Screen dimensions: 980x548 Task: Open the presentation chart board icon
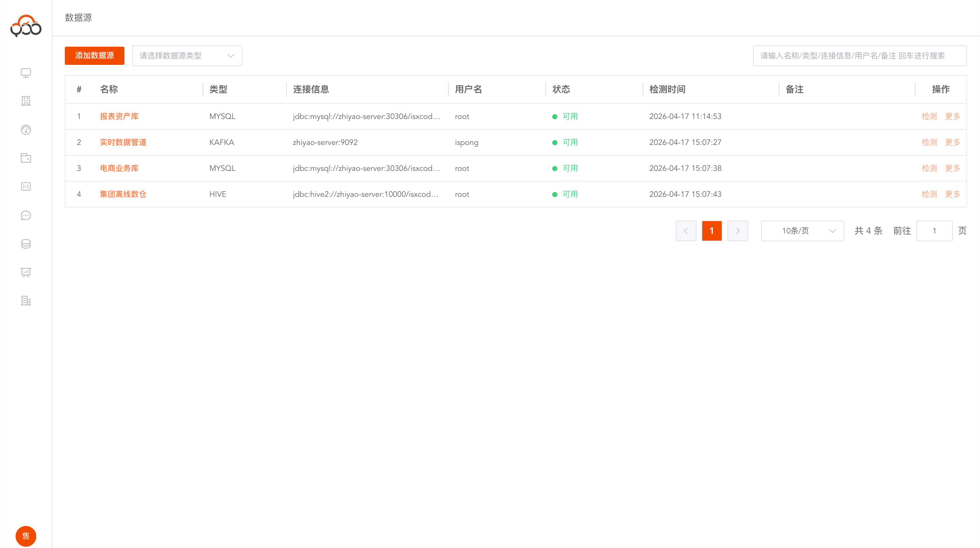click(x=26, y=272)
